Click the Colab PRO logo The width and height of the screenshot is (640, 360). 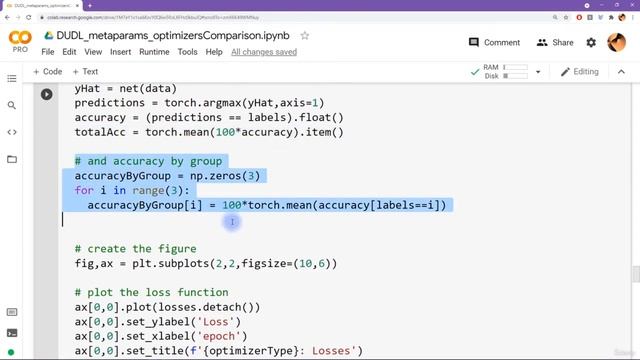pos(20,42)
